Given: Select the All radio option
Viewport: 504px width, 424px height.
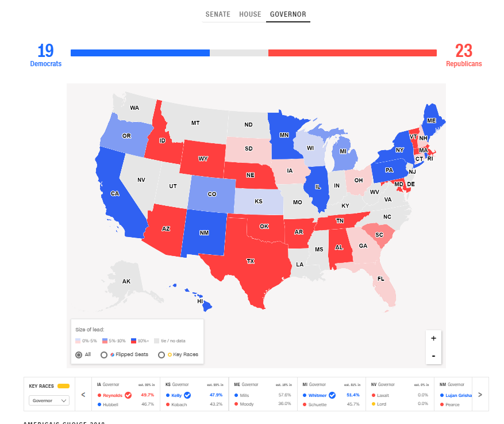Looking at the screenshot, I should tap(79, 354).
